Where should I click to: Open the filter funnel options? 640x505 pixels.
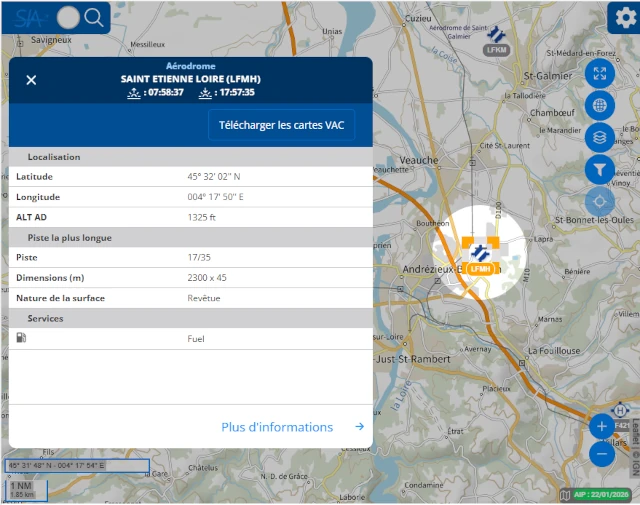(600, 169)
